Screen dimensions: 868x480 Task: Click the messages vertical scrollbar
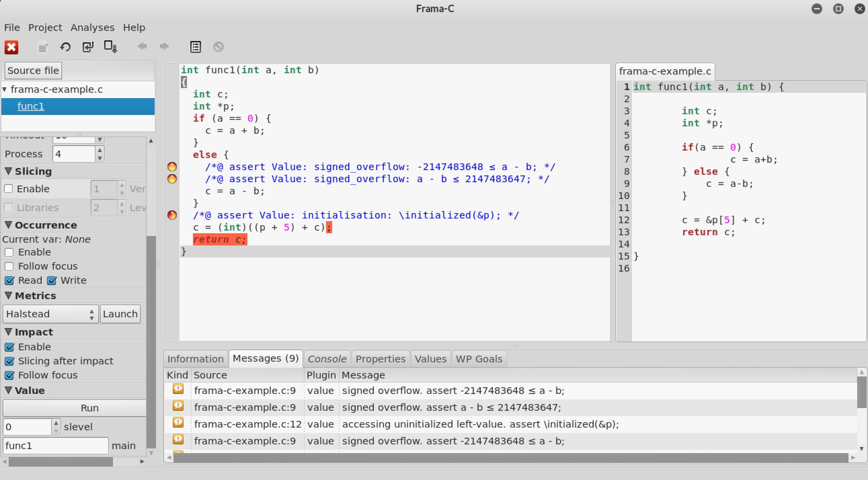point(862,392)
